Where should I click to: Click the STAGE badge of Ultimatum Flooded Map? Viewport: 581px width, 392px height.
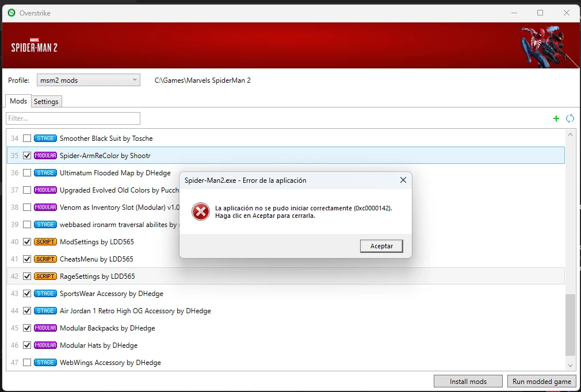[45, 173]
